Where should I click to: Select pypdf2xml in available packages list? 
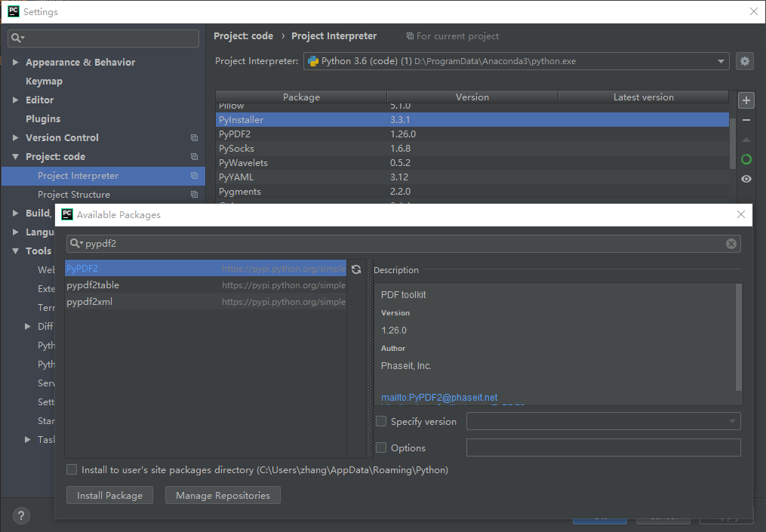tap(206, 301)
